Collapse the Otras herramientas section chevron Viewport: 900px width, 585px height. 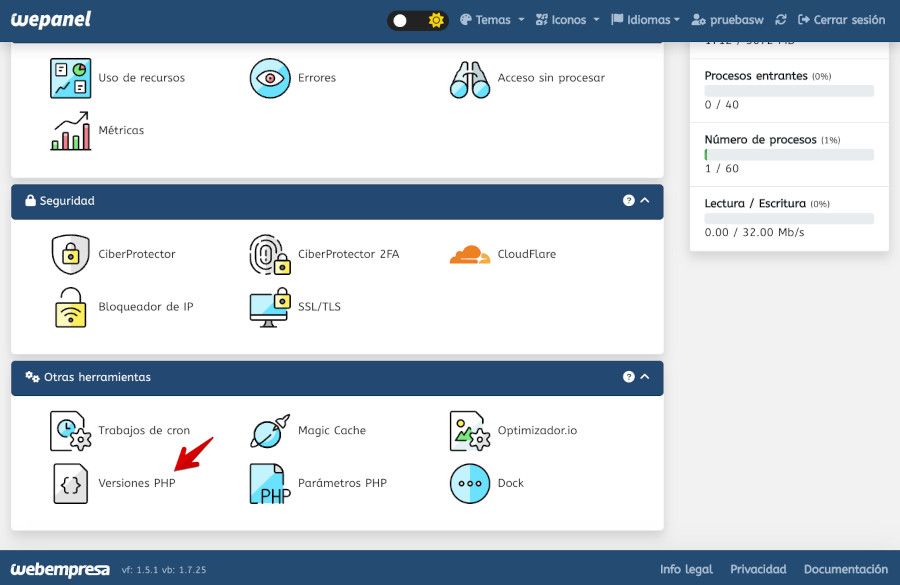pos(645,377)
